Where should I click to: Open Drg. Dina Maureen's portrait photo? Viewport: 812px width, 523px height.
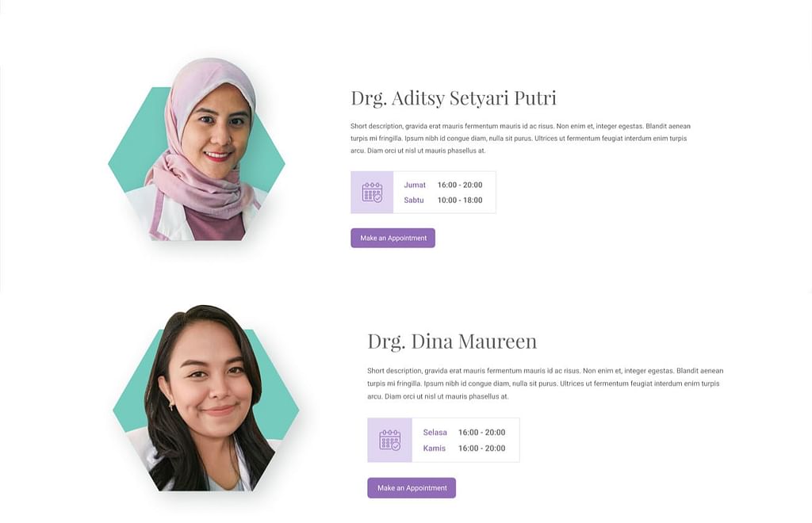coord(208,400)
